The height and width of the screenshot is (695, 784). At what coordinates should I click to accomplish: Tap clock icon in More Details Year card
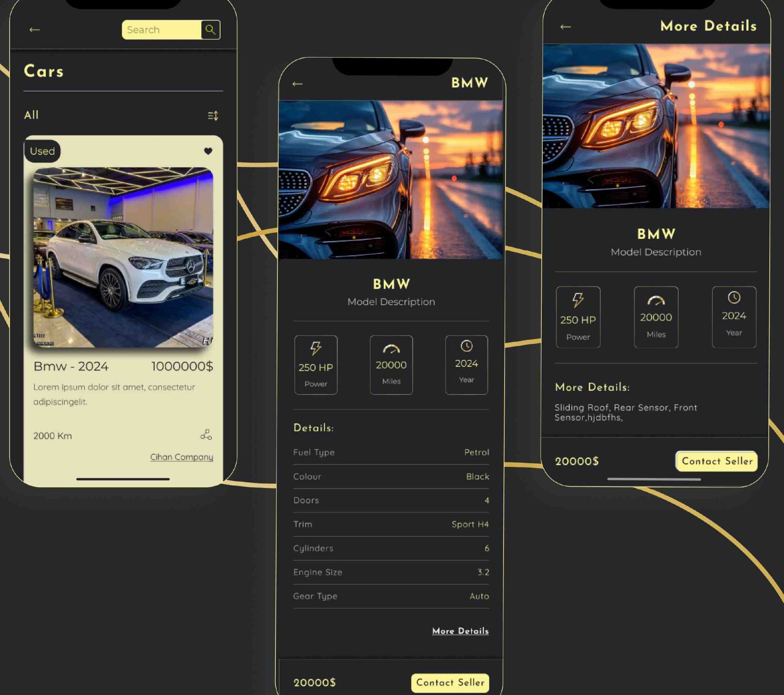click(734, 297)
